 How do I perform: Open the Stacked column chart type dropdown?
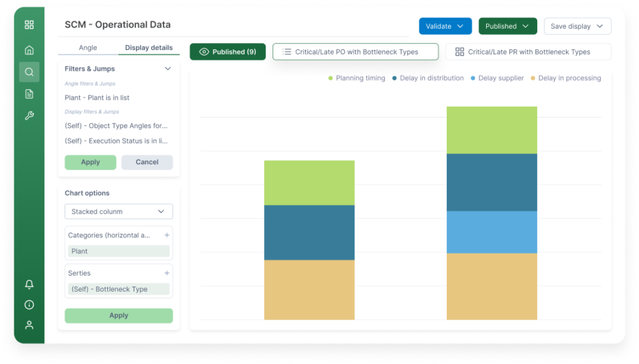(x=119, y=211)
